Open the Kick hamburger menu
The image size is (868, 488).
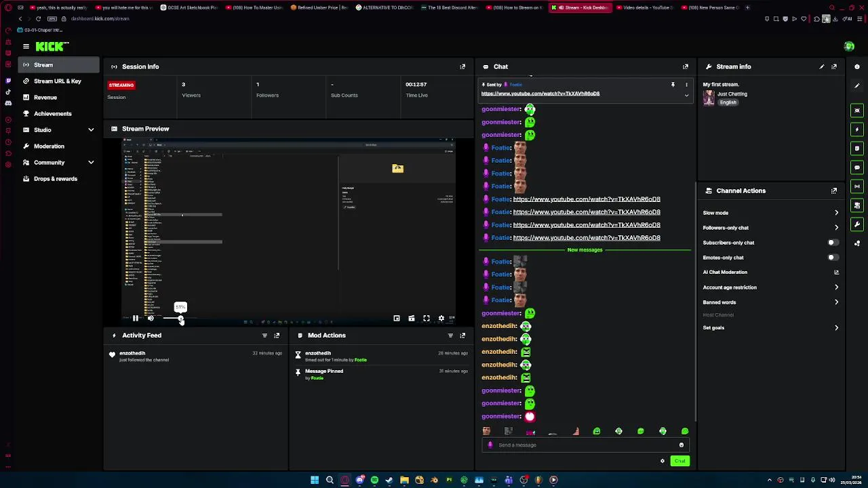pos(26,46)
